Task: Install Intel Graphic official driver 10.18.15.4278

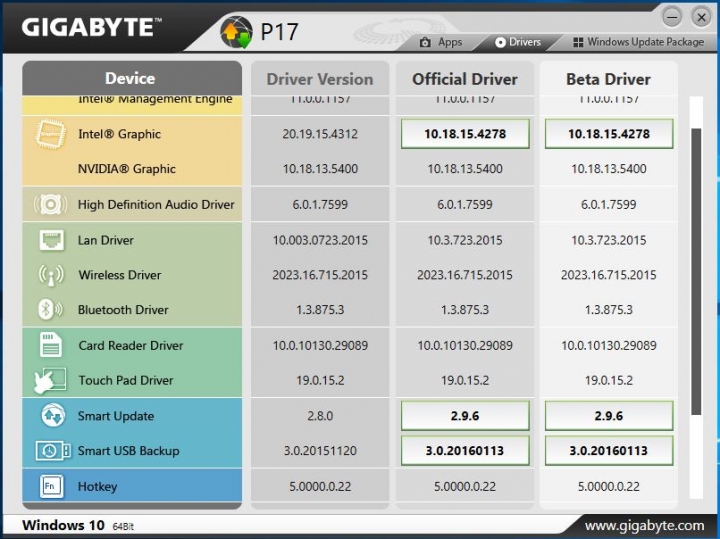Action: pyautogui.click(x=465, y=134)
